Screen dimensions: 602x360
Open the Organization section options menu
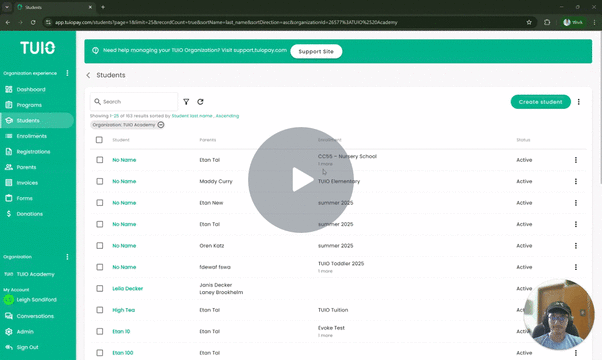(x=68, y=257)
